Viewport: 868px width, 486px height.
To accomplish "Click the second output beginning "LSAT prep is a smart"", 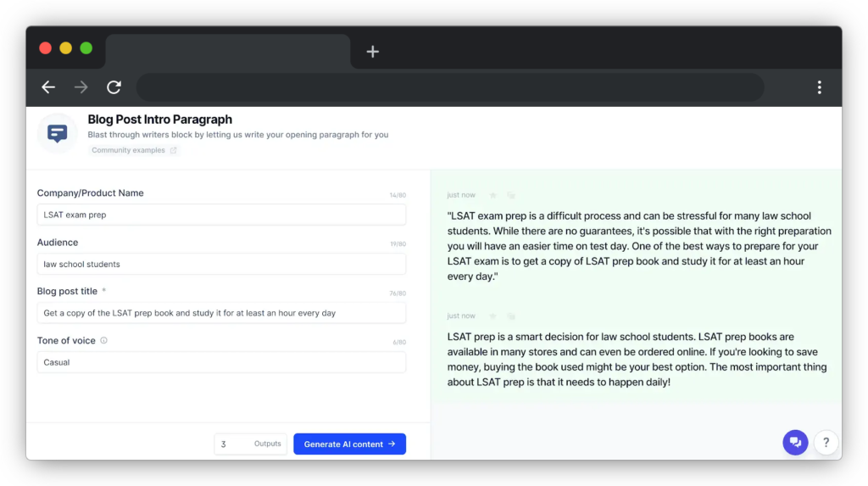I will click(637, 359).
